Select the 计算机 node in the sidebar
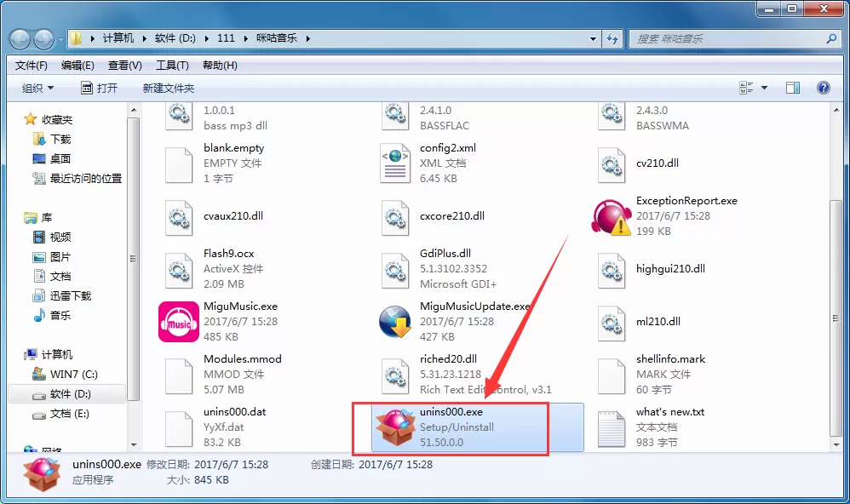The height and width of the screenshot is (504, 850). coord(57,355)
